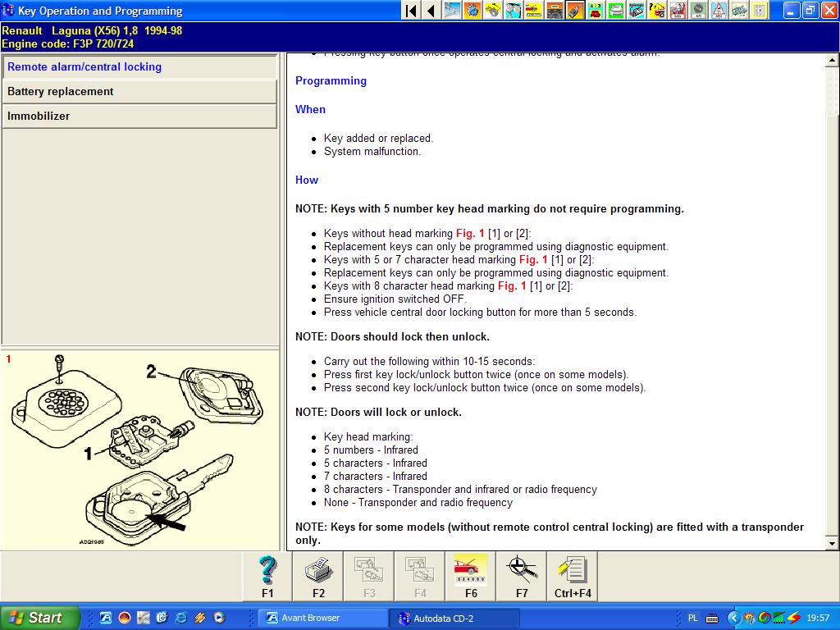Open the numbered red car on cyan icon
840x630 pixels.
tap(596, 10)
